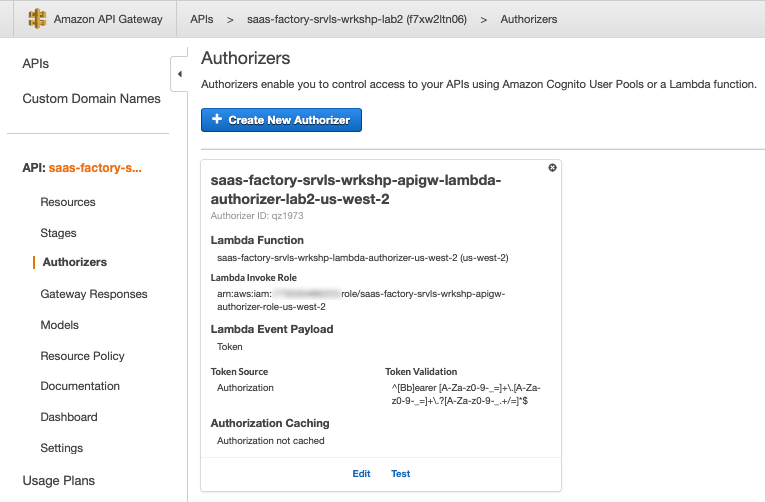Click the Token Validation regex value
765x502 pixels.
pyautogui.click(x=466, y=394)
